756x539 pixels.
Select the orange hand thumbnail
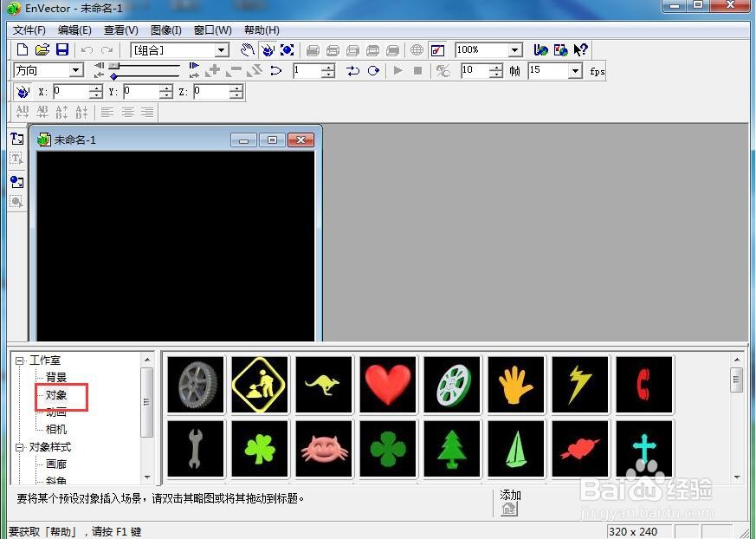[x=516, y=385]
